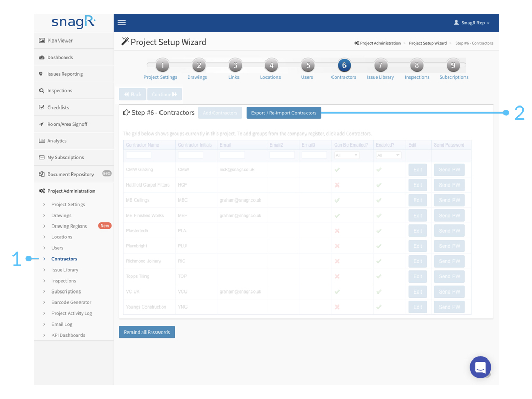Image resolution: width=532 pixels, height=399 pixels.
Task: Open Barcode Generator
Action: pyautogui.click(x=71, y=302)
